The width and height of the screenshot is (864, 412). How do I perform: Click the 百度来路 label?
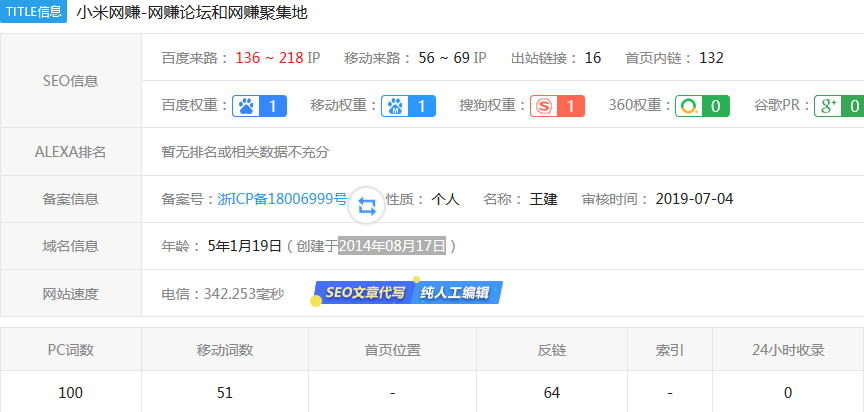195,58
